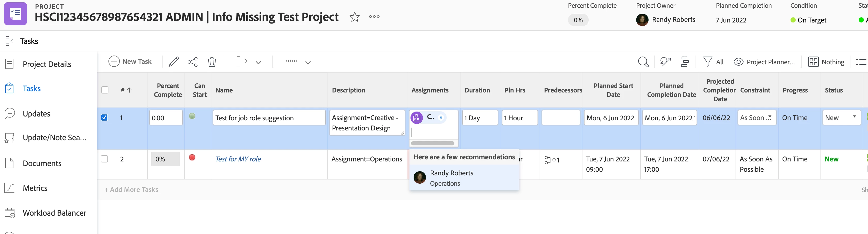Click the Gantt chart icon

pos(684,62)
